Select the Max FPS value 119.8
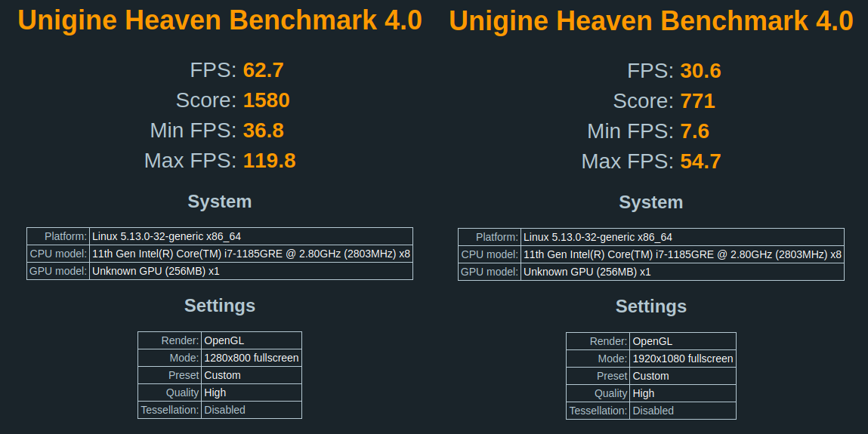This screenshot has height=434, width=868. (270, 161)
